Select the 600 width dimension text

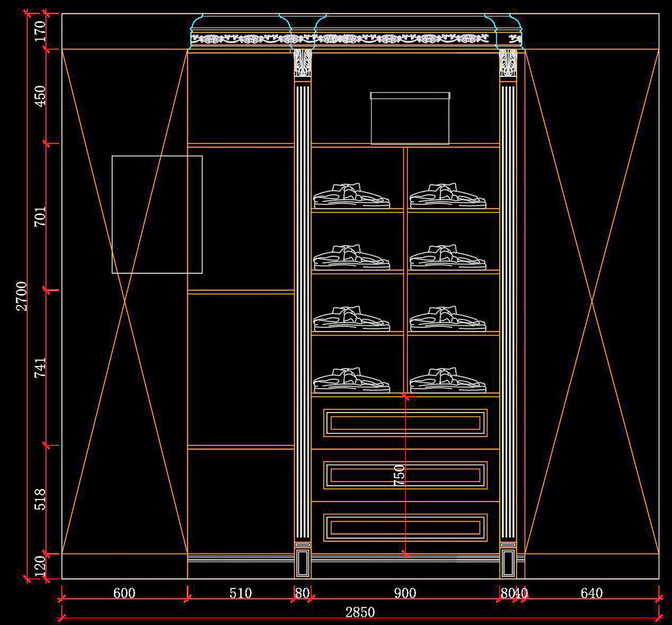point(124,593)
